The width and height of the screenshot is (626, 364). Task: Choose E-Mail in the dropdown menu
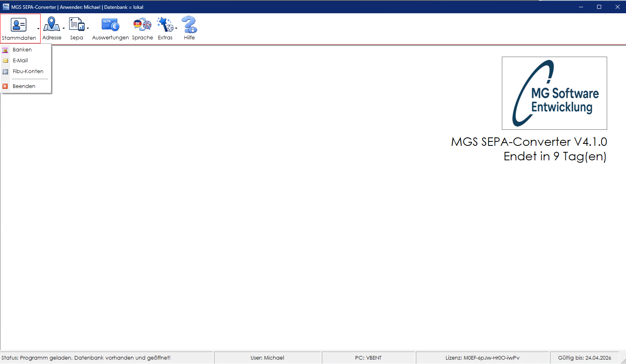click(x=20, y=61)
